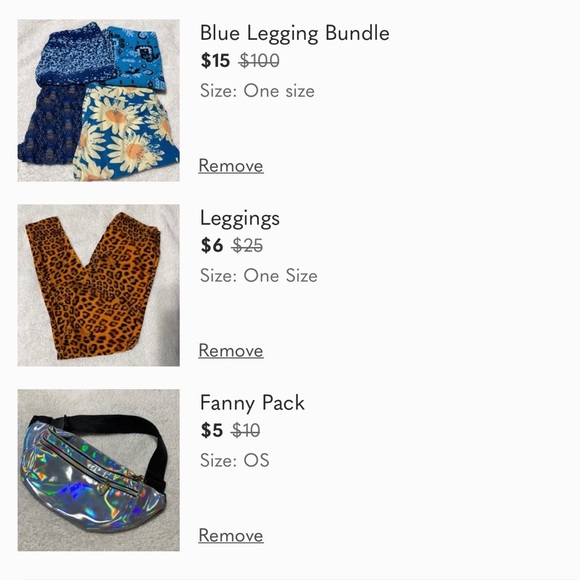Click the daisy print legging in bundle photo
580x580 pixels.
click(126, 133)
